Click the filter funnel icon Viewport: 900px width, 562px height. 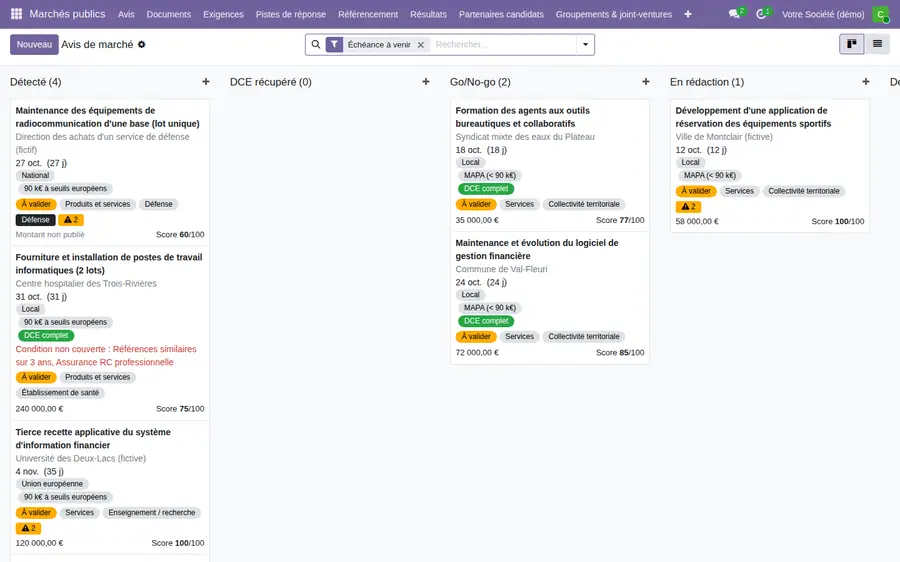point(334,44)
